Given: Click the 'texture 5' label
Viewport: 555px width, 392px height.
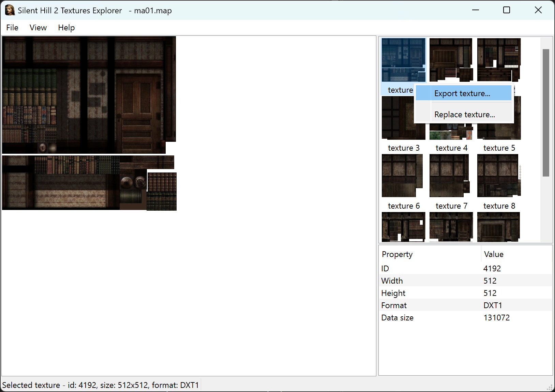Looking at the screenshot, I should point(499,148).
